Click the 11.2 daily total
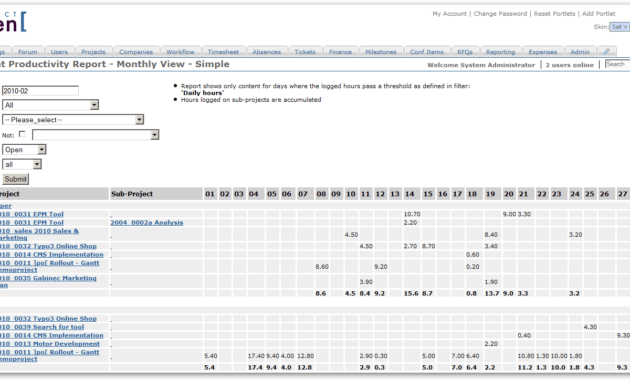 (x=525, y=368)
